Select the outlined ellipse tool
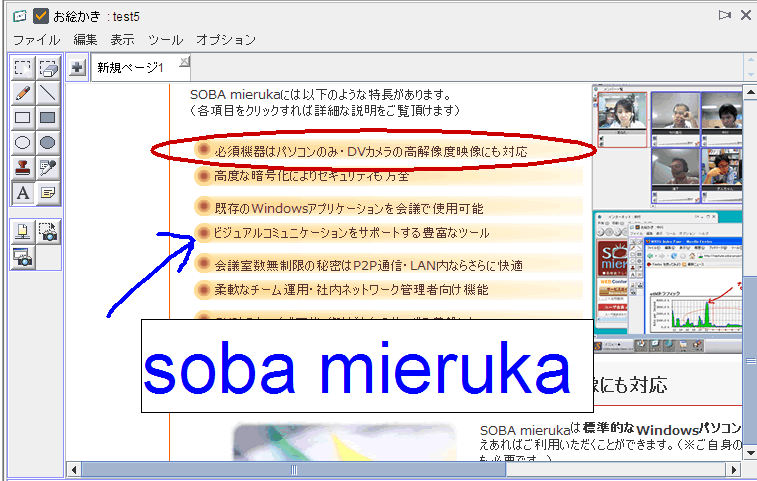 pyautogui.click(x=23, y=143)
